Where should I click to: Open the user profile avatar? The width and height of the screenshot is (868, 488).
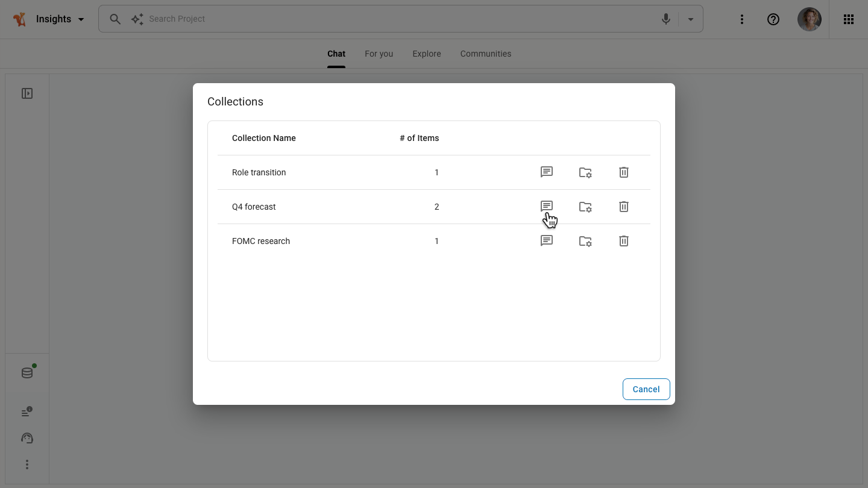click(810, 19)
